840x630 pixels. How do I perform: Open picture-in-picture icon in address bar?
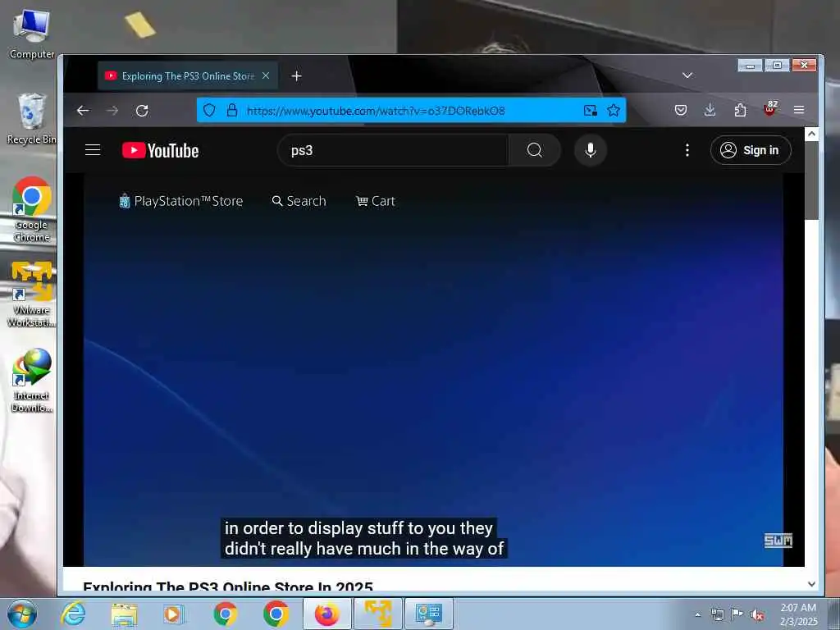pos(591,111)
